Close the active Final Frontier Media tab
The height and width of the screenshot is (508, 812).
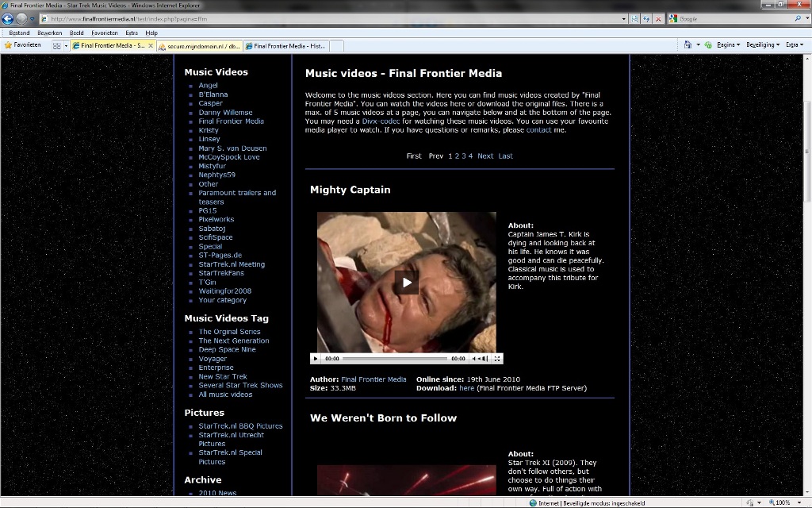(x=151, y=45)
